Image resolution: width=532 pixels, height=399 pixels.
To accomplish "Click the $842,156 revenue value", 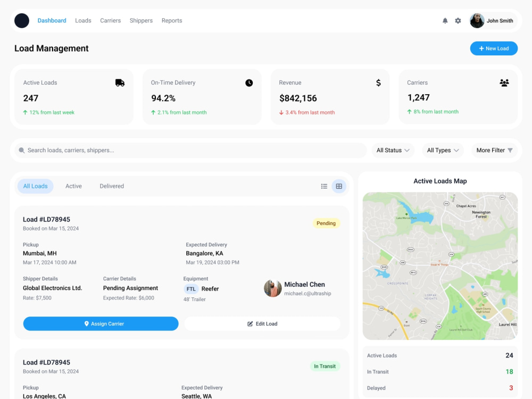I will 298,98.
